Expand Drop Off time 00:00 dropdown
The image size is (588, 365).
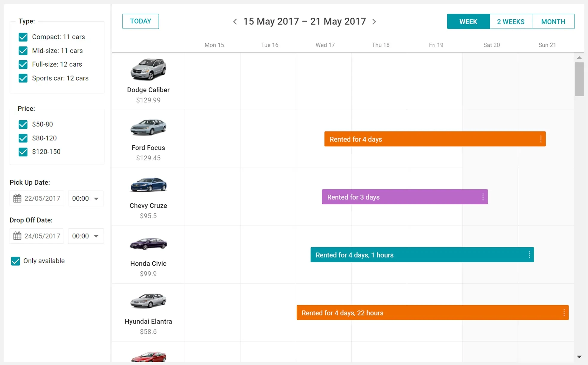(96, 236)
